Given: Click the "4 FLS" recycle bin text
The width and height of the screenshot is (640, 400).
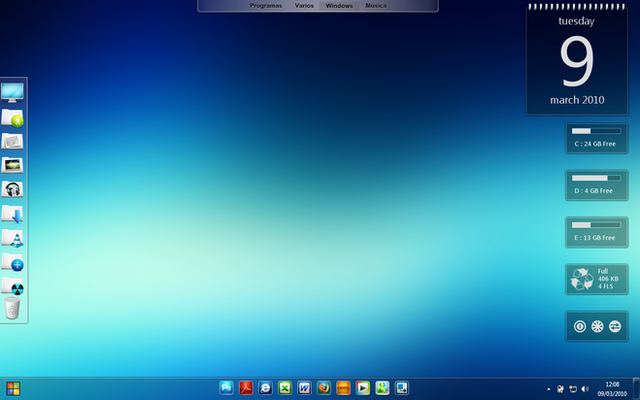Looking at the screenshot, I should pyautogui.click(x=605, y=286).
